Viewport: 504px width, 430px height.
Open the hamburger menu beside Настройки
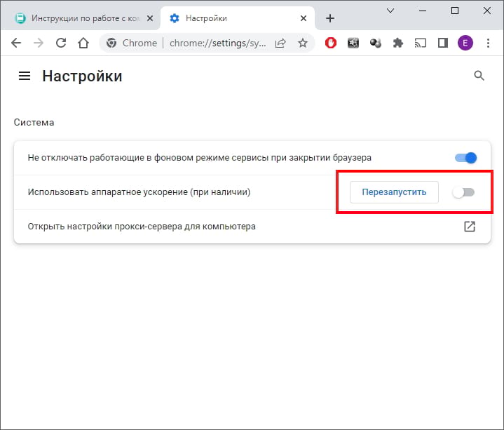point(25,76)
